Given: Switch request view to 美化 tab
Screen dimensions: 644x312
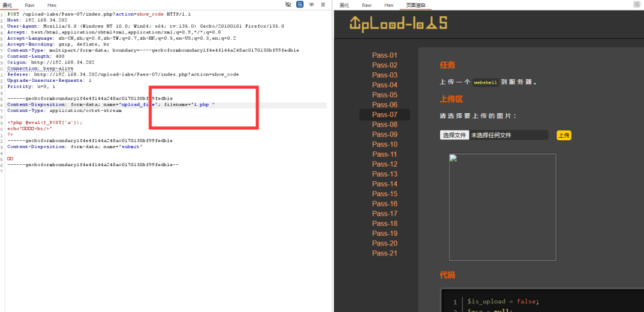Looking at the screenshot, I should point(8,5).
